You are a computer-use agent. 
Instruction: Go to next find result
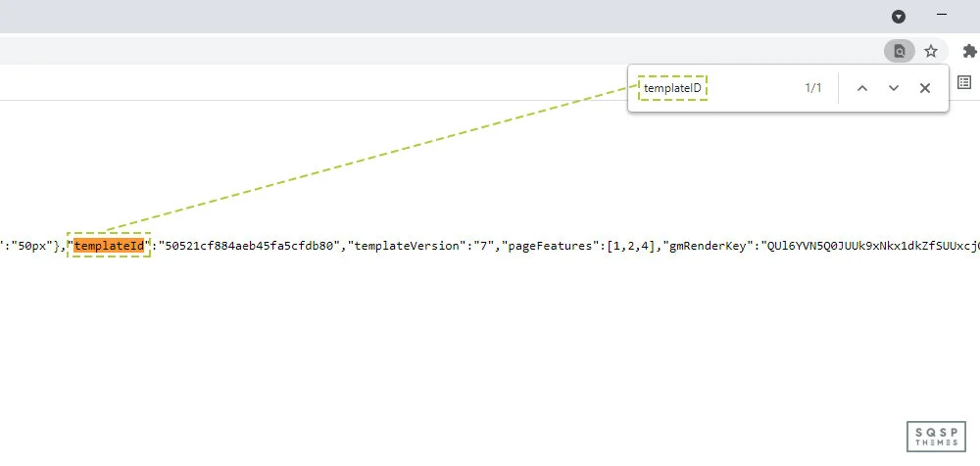pyautogui.click(x=894, y=88)
